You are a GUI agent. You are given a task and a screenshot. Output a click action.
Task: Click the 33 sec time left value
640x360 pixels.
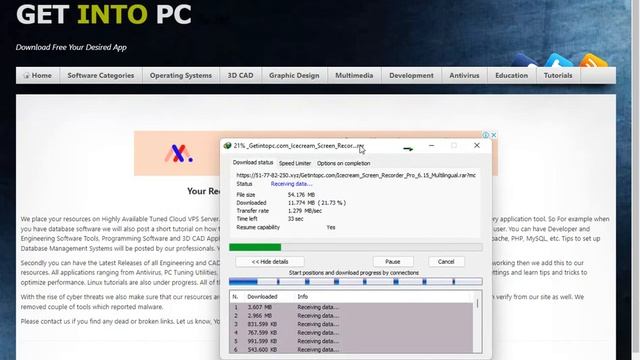coord(296,219)
